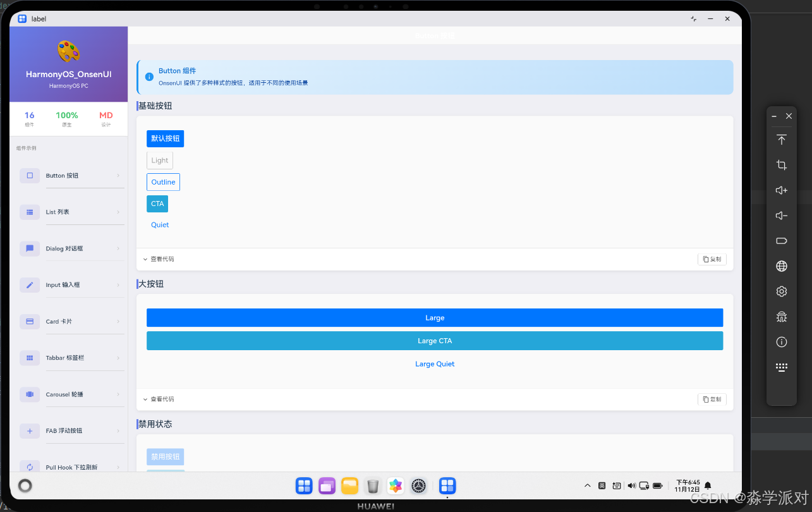Click the keyboard icon in side toolbar
812x512 pixels.
(x=782, y=367)
